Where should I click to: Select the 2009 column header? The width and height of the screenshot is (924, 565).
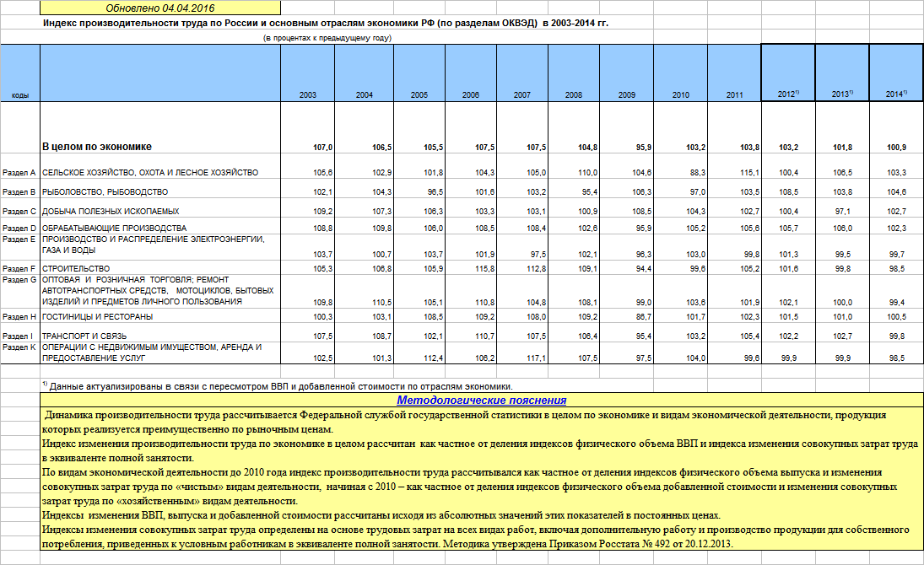click(626, 73)
